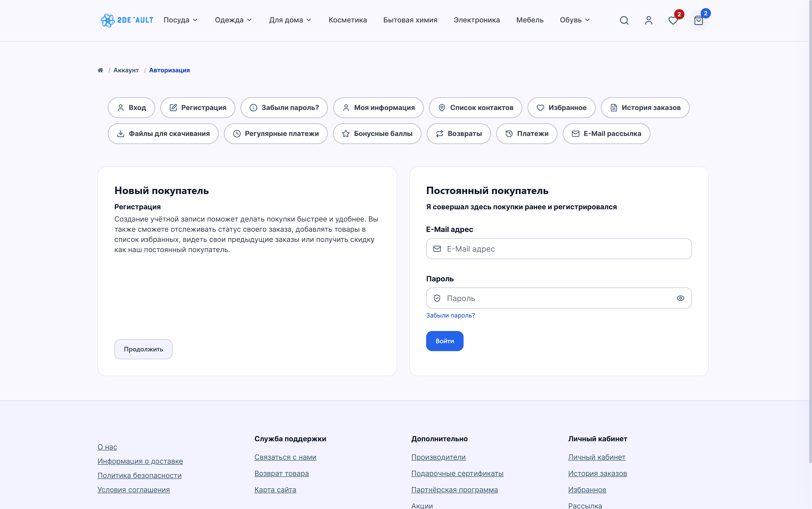The width and height of the screenshot is (812, 509).
Task: Open the Мебель category
Action: click(530, 20)
